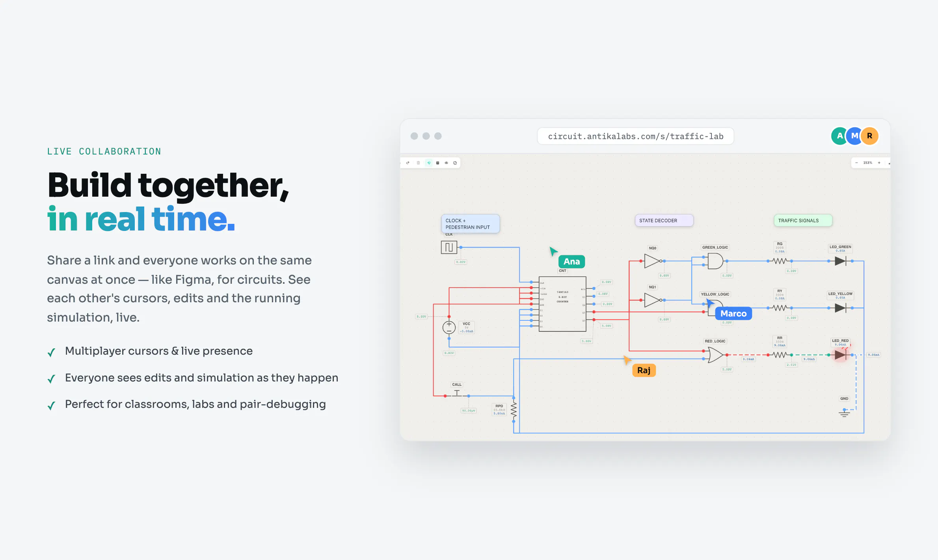Click the 2.01V probe reading

[791, 365]
